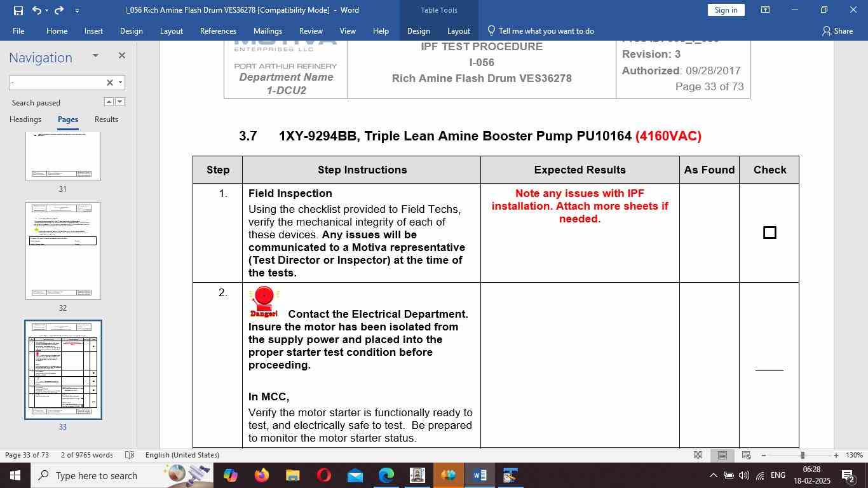The width and height of the screenshot is (868, 488).
Task: Switch to the Results navigation tab
Action: (106, 119)
